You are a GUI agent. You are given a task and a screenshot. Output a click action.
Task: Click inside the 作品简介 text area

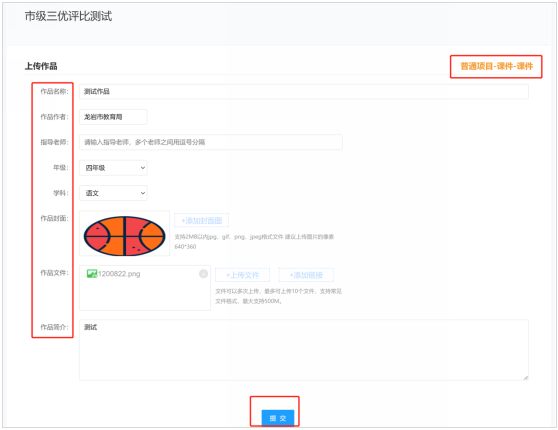coord(304,350)
